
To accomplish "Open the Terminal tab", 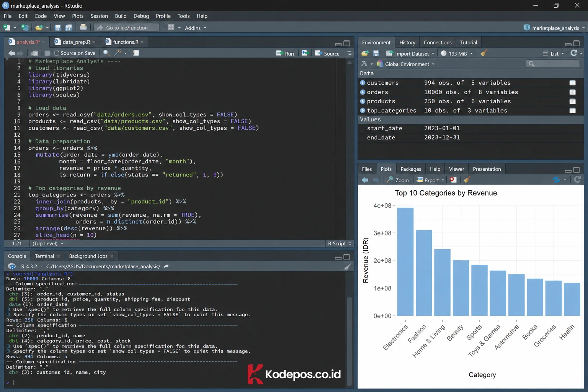I will 44,256.
